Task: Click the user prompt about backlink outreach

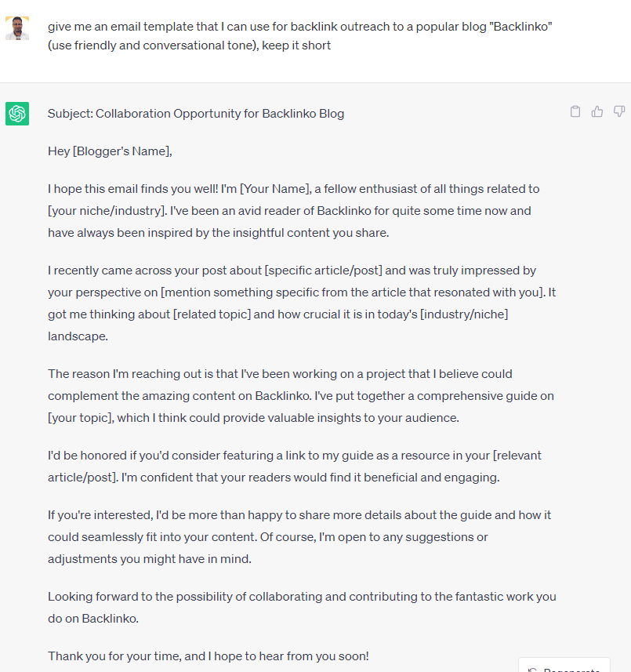Action: [300, 35]
